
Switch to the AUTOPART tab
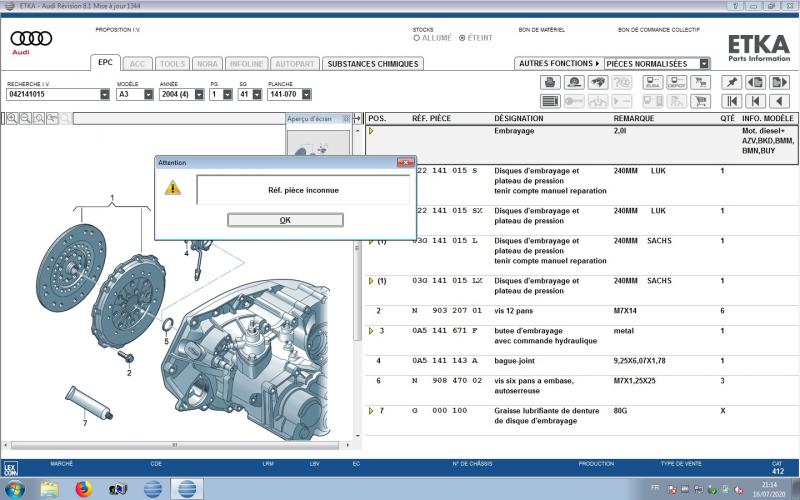coord(295,64)
